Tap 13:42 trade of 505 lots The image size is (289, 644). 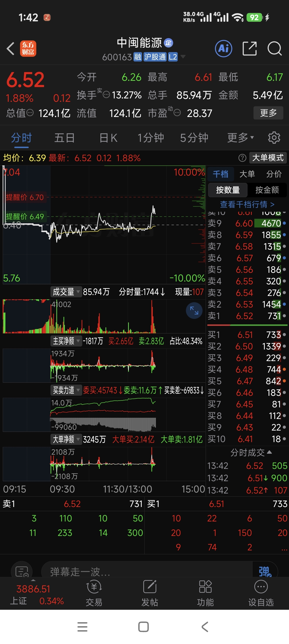[247, 466]
